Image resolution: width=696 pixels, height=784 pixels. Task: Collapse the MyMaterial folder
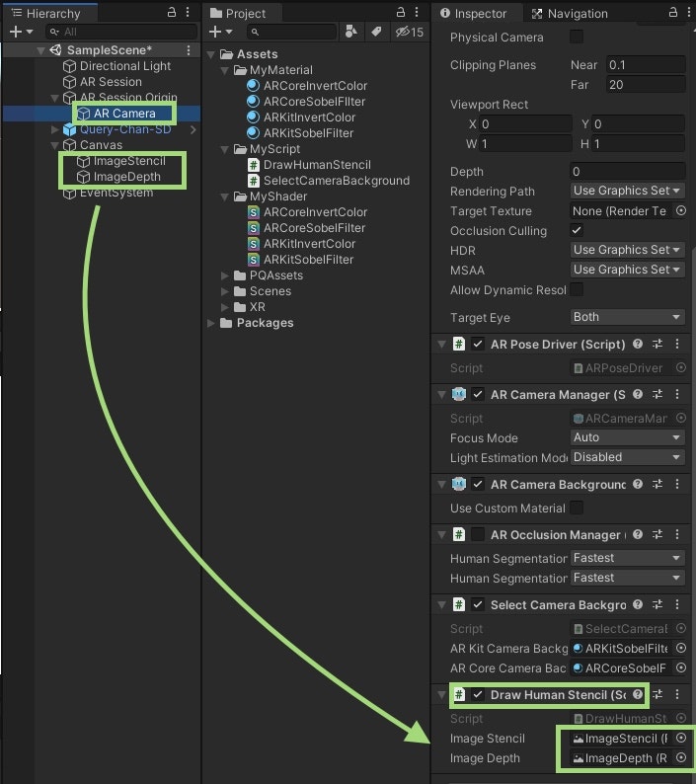(x=225, y=70)
